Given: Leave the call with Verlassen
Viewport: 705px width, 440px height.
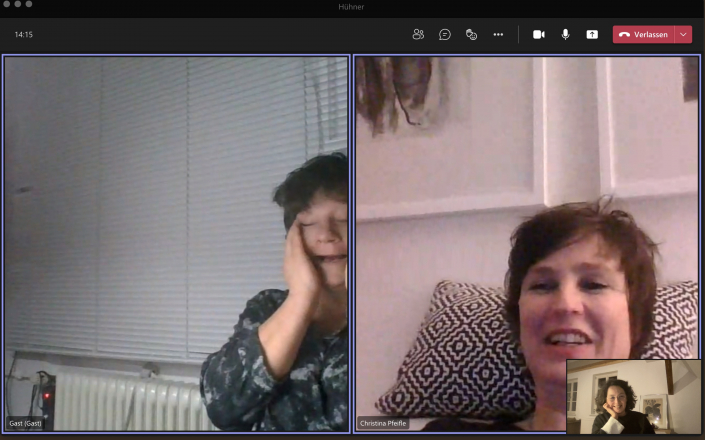Looking at the screenshot, I should pyautogui.click(x=644, y=34).
